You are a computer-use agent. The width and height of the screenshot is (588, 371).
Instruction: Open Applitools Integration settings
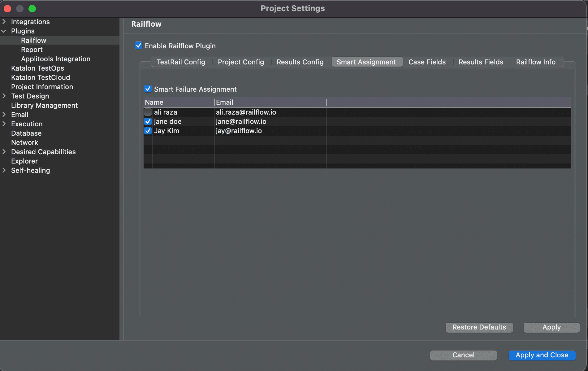click(56, 59)
